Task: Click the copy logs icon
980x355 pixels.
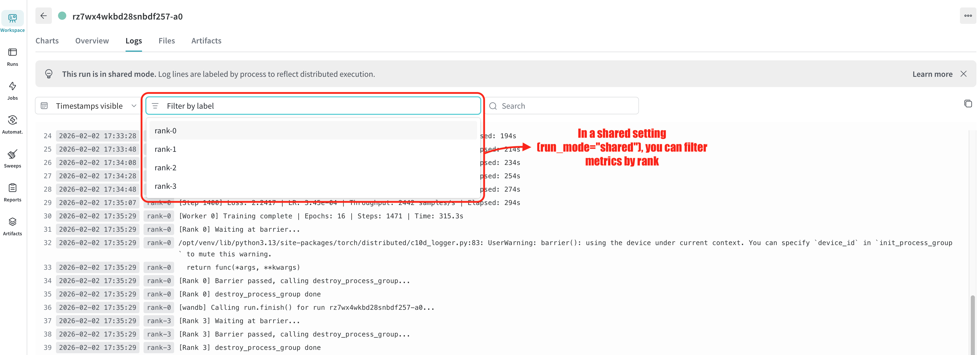Action: pyautogui.click(x=968, y=104)
